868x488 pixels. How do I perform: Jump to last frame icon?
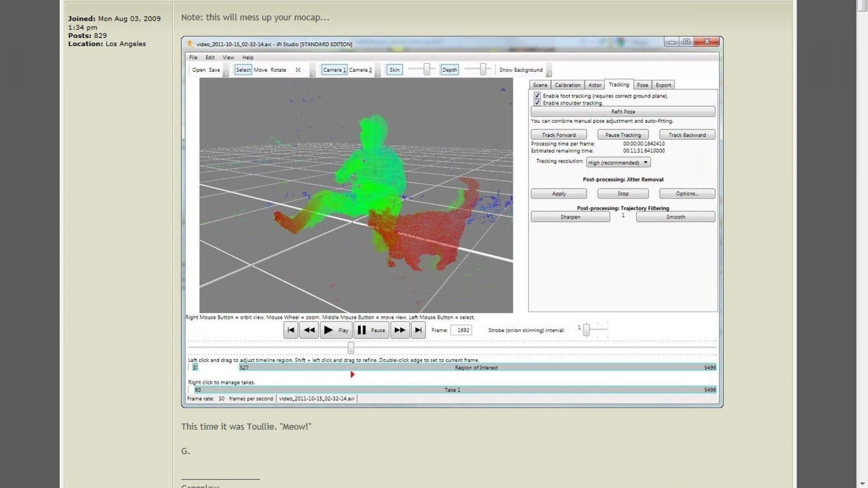[418, 330]
